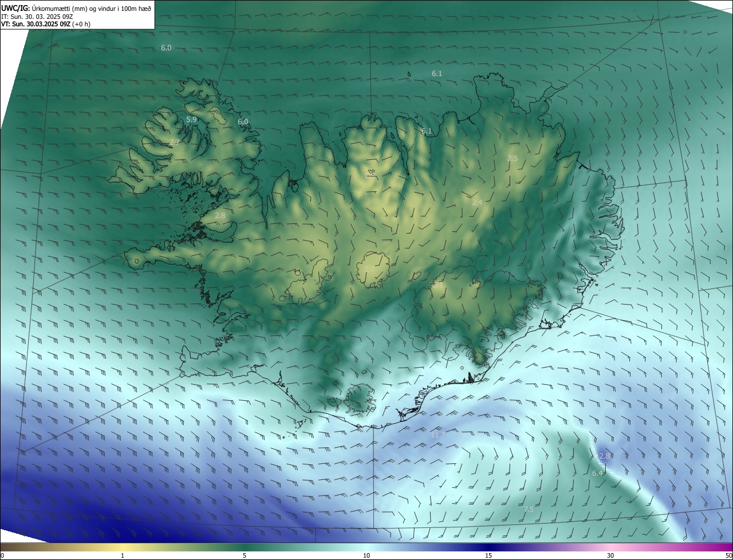Pick the brown color at the scale's zero end
This screenshot has height=560, width=733.
3,547
